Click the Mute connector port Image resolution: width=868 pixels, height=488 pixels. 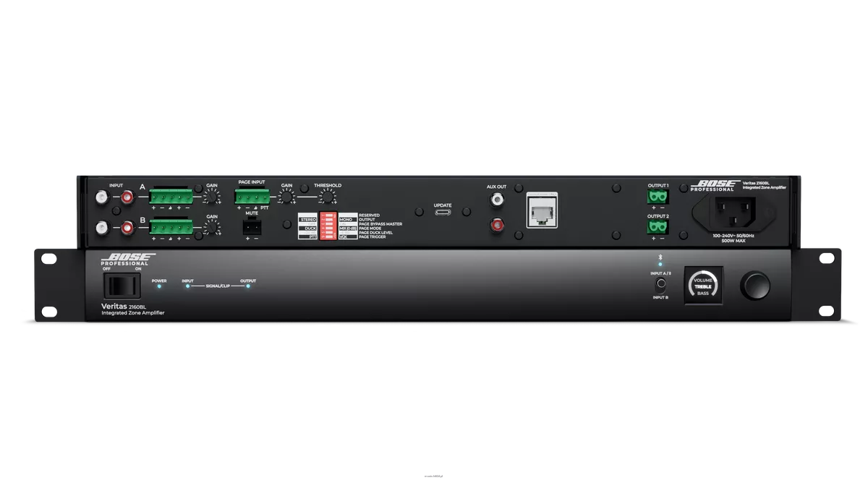[x=252, y=227]
